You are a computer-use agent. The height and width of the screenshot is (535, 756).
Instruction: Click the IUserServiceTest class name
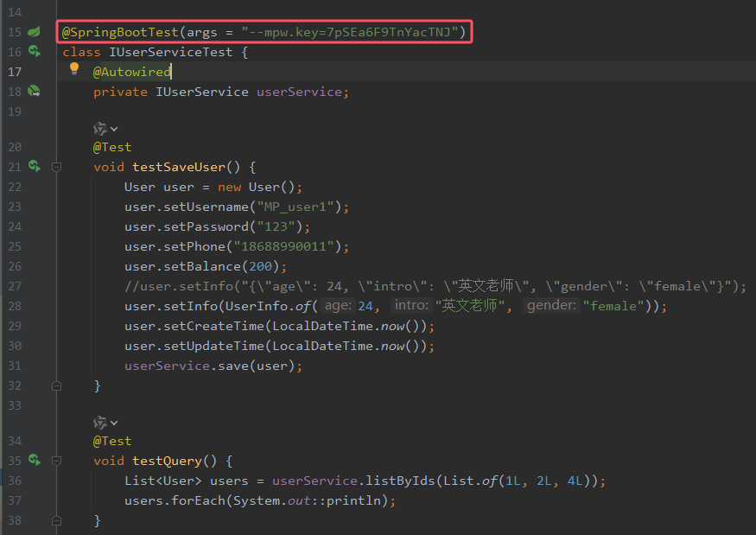171,52
